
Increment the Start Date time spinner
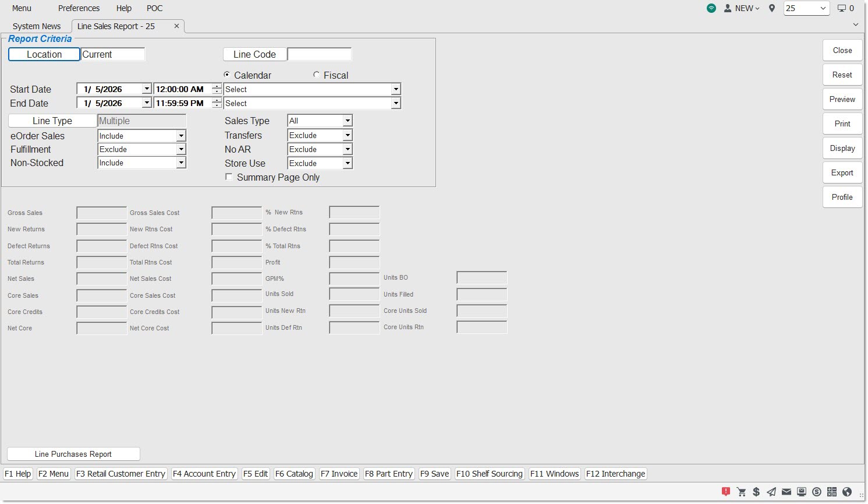coord(217,86)
